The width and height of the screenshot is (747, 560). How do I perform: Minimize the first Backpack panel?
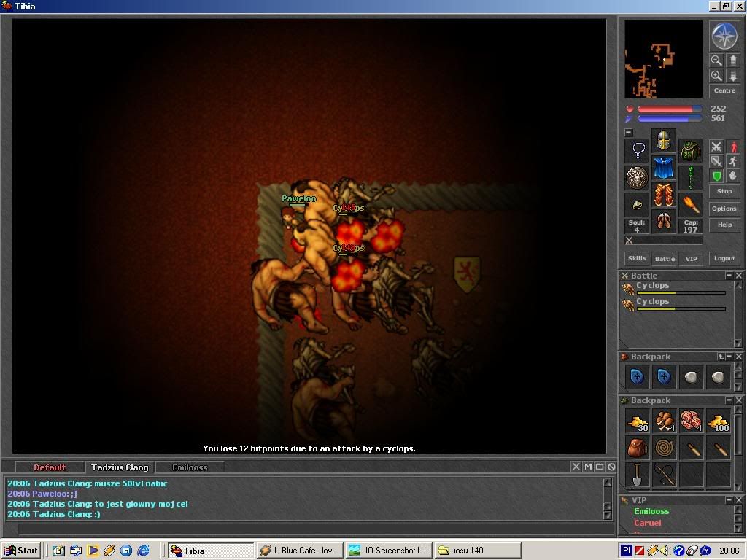pyautogui.click(x=729, y=356)
